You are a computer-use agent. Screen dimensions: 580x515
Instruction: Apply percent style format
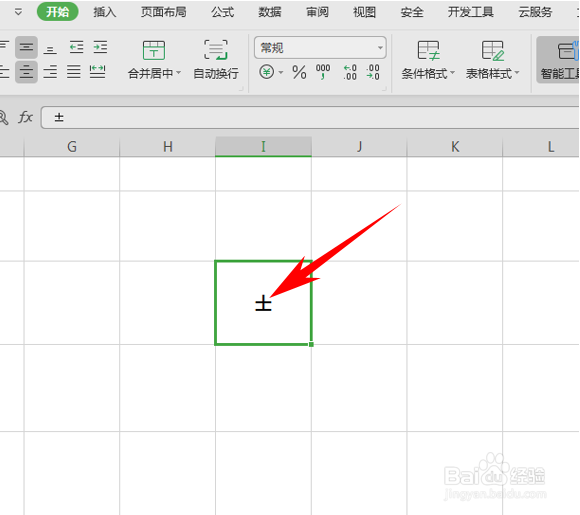coord(299,72)
